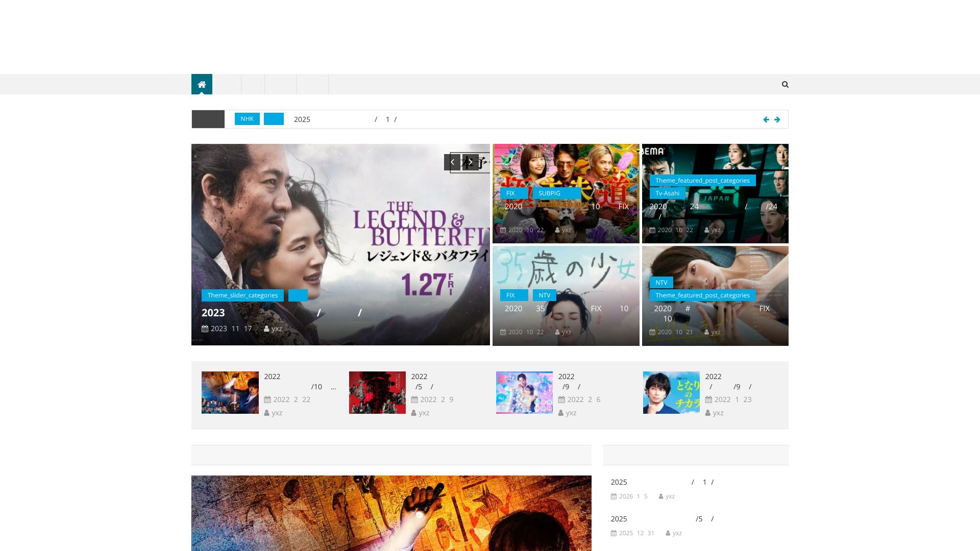Click the date 2020 10 21

click(x=675, y=332)
